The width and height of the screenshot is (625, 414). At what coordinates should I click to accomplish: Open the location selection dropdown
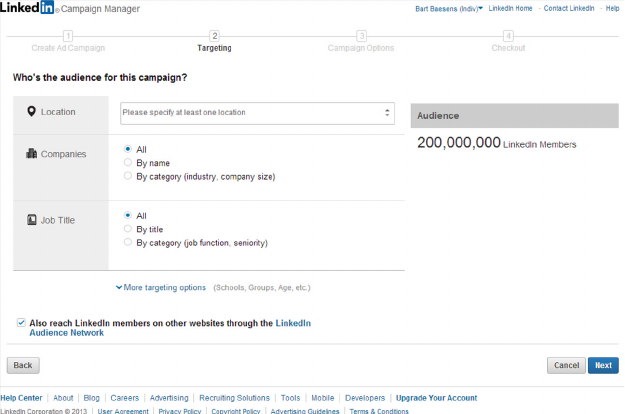257,113
